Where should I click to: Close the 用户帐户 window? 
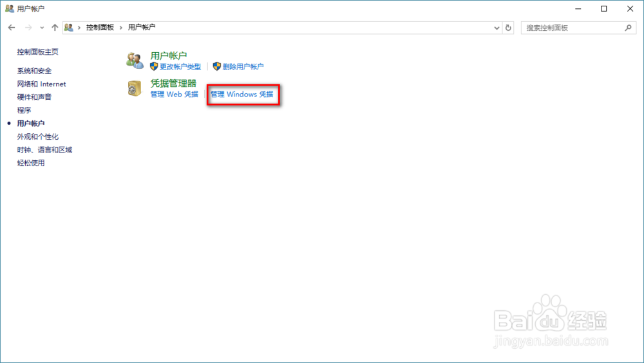click(x=630, y=8)
